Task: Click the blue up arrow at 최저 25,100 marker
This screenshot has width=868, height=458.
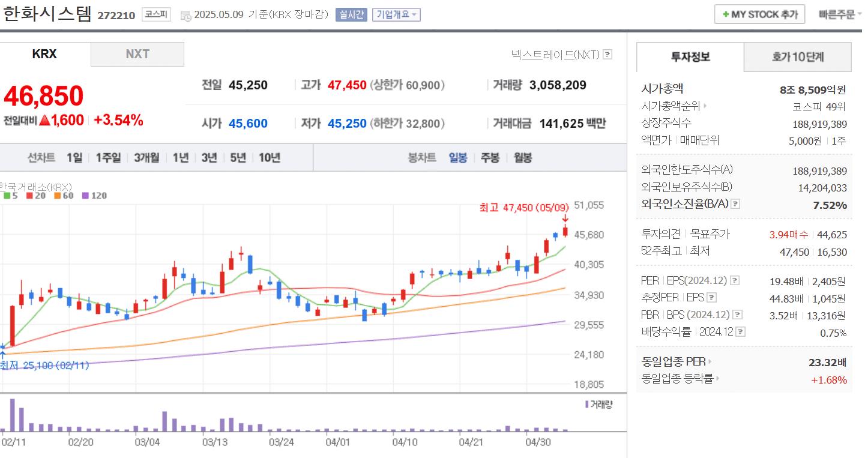Action: coord(2,354)
